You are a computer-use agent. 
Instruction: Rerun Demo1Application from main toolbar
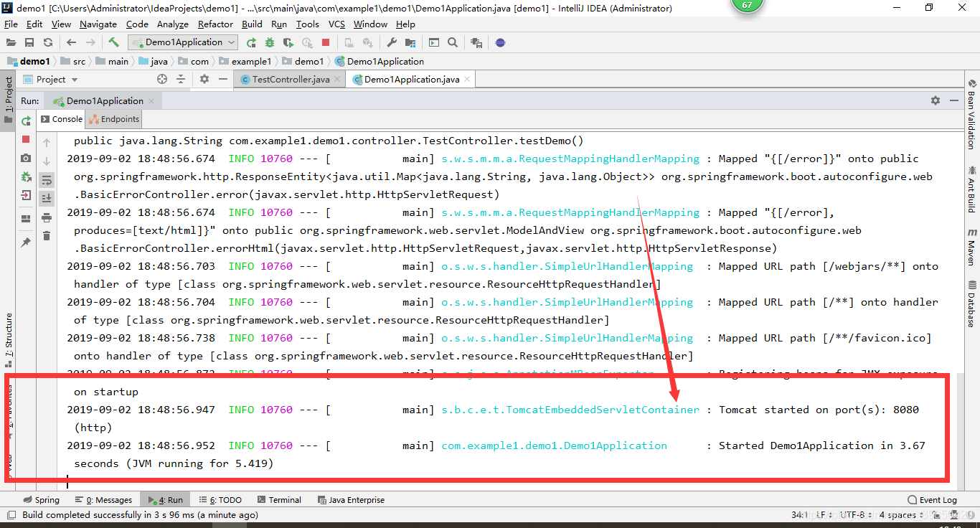[x=251, y=42]
